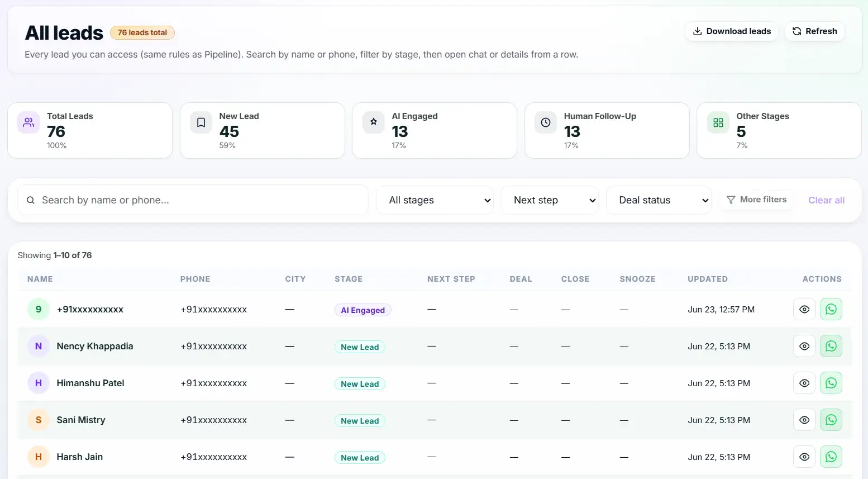The image size is (868, 479).
Task: Click the NEXT STEP column header
Action: 451,279
